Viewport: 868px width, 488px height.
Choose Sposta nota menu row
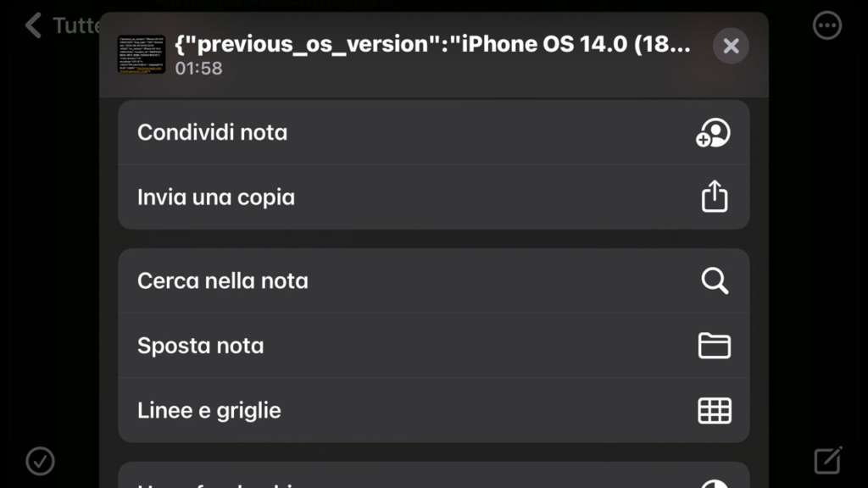(434, 346)
